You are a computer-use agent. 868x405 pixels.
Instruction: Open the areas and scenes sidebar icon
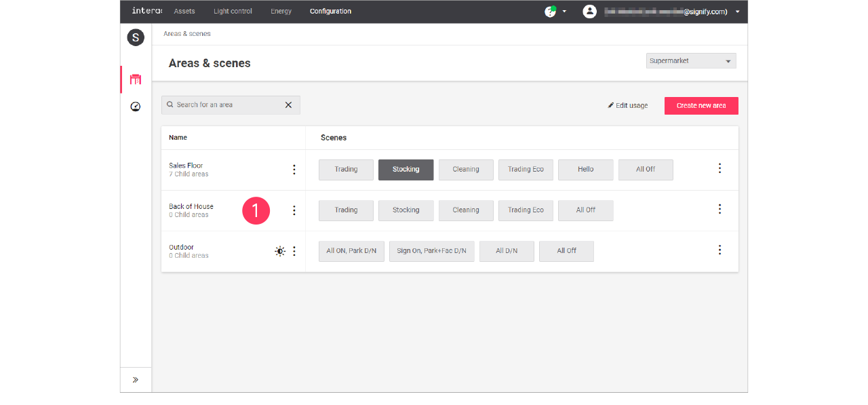coord(136,79)
